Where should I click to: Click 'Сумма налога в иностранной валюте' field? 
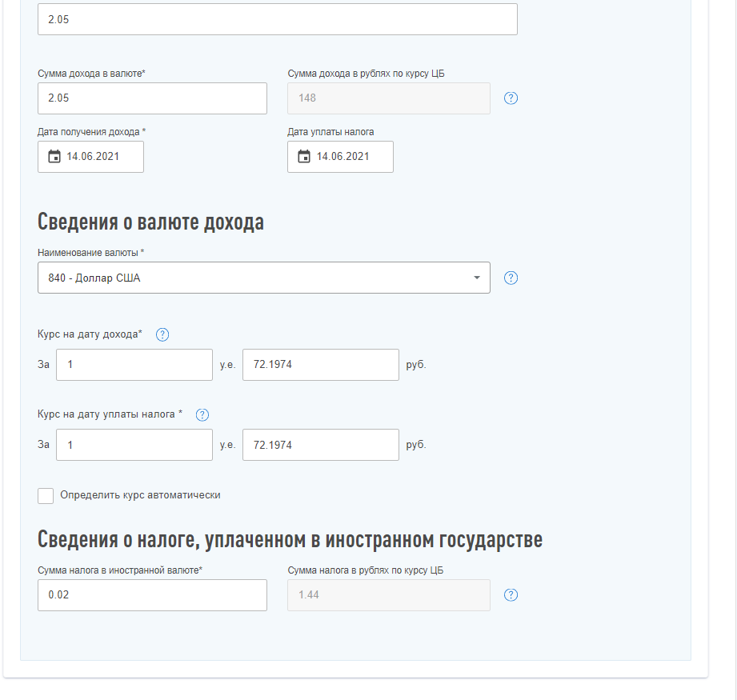pos(152,595)
